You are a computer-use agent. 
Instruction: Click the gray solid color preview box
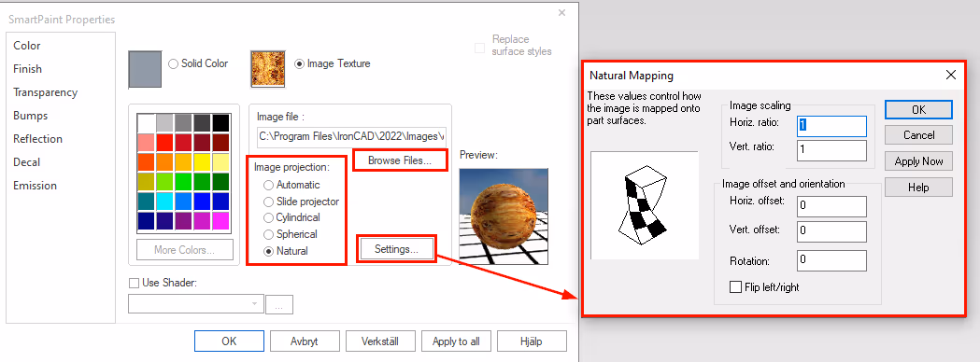(x=146, y=69)
